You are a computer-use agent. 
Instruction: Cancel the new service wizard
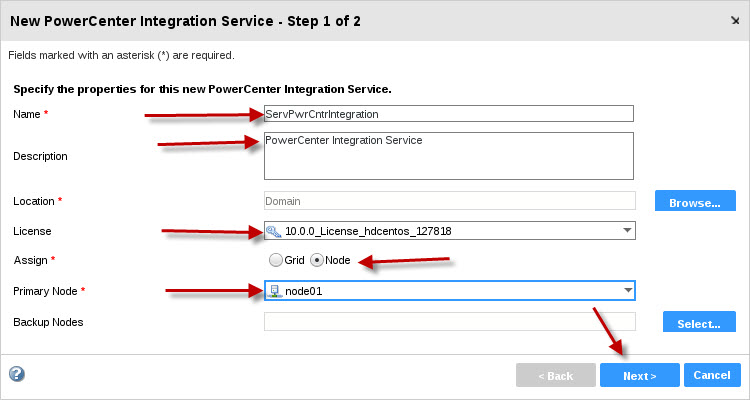[x=712, y=375]
